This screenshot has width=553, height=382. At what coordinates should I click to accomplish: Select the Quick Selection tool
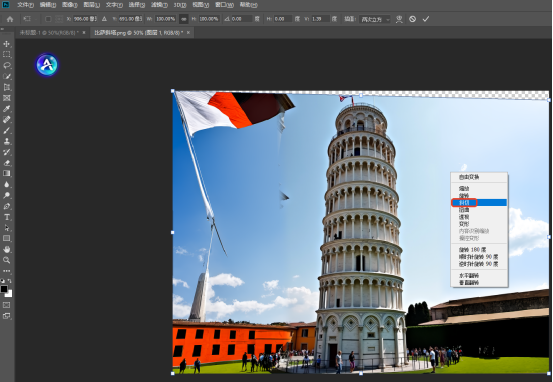click(x=6, y=76)
